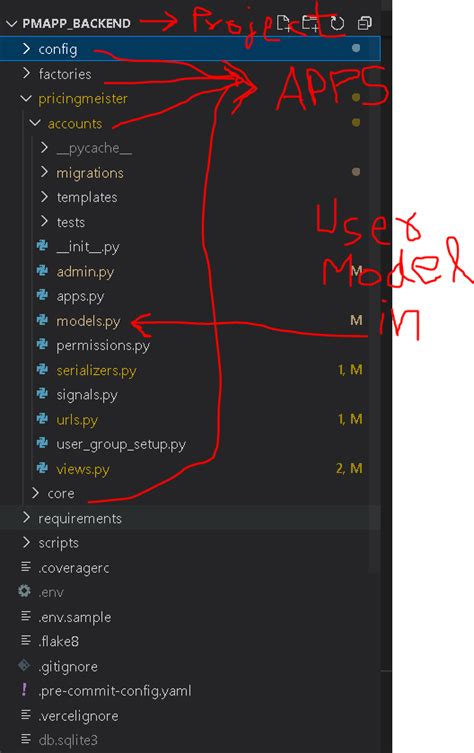This screenshot has width=474, height=753.
Task: Open serializers.py file
Action: (x=96, y=370)
